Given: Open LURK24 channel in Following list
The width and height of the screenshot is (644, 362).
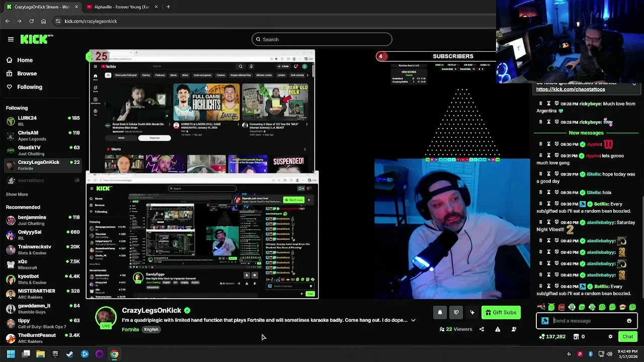Looking at the screenshot, I should (43, 121).
